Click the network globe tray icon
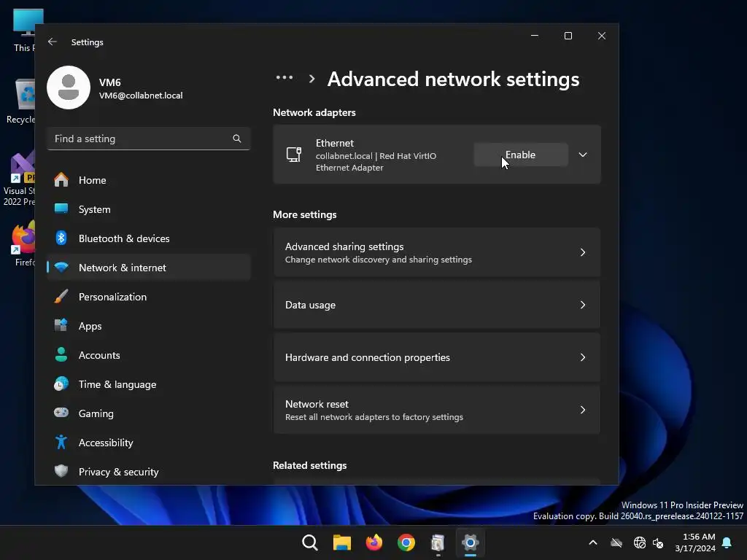 click(x=640, y=542)
